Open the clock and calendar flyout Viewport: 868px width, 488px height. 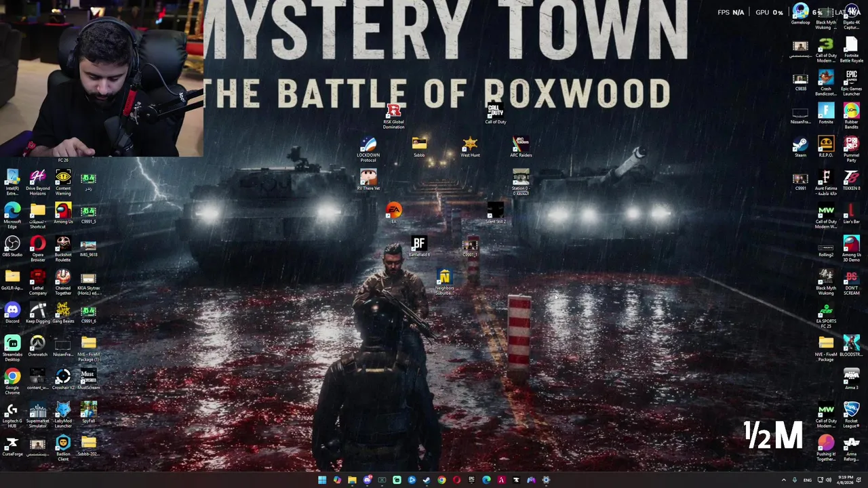click(844, 480)
